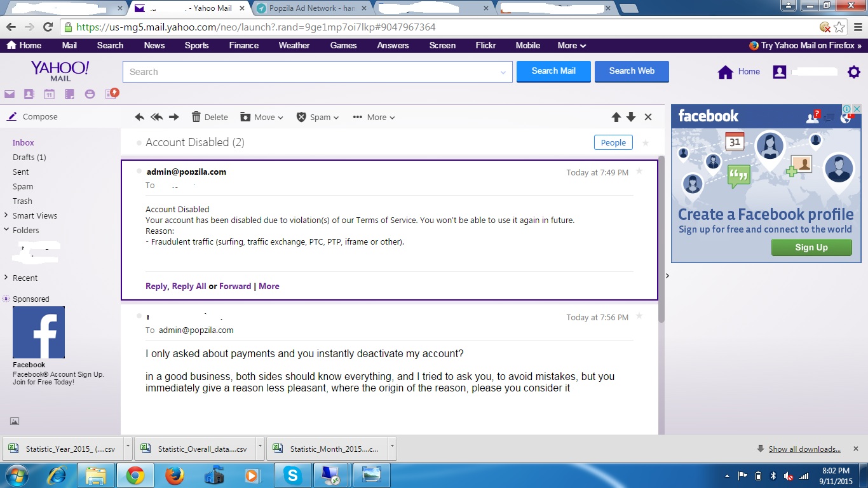Click Search Mail button
The width and height of the screenshot is (868, 488).
pyautogui.click(x=553, y=71)
